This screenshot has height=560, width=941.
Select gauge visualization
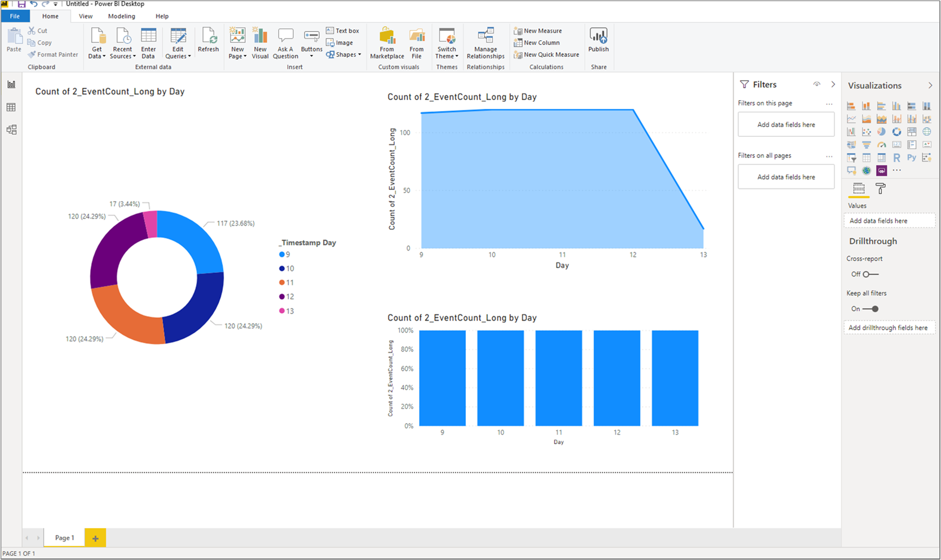881,144
